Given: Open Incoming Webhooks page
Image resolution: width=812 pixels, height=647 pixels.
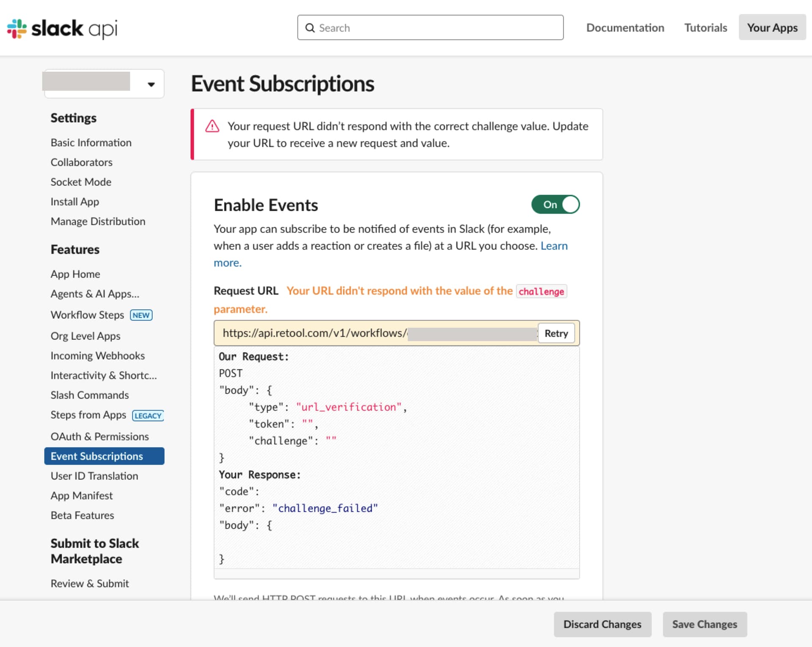Looking at the screenshot, I should point(98,355).
